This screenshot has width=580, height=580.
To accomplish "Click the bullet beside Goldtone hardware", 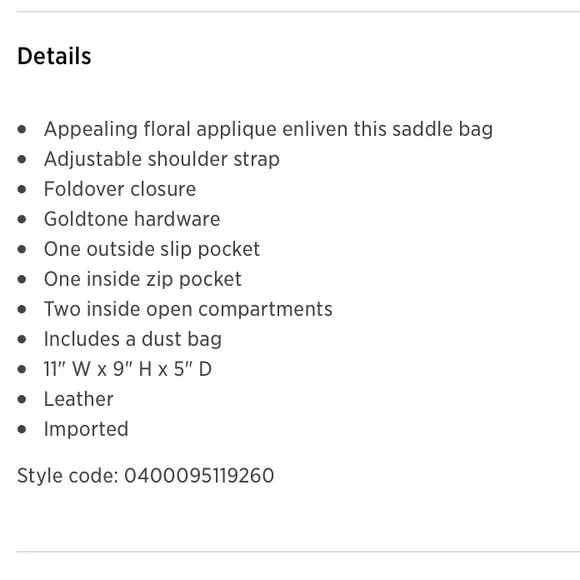I will tap(22, 219).
